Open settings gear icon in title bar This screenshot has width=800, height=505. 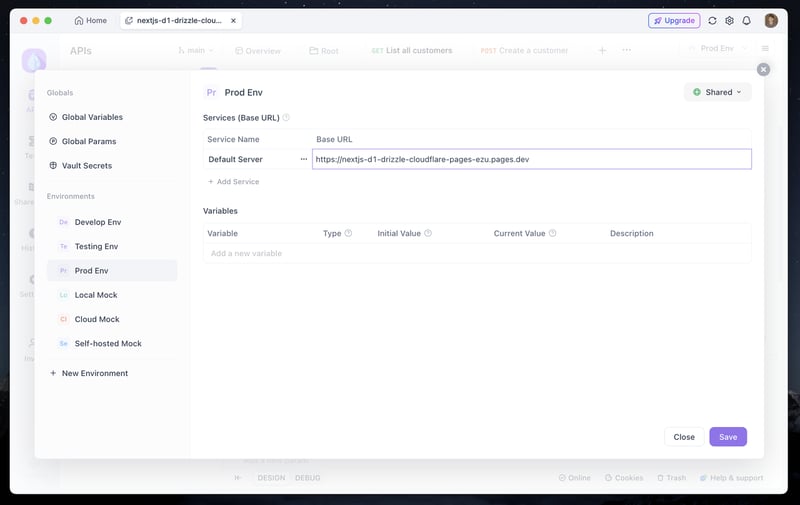(x=730, y=20)
